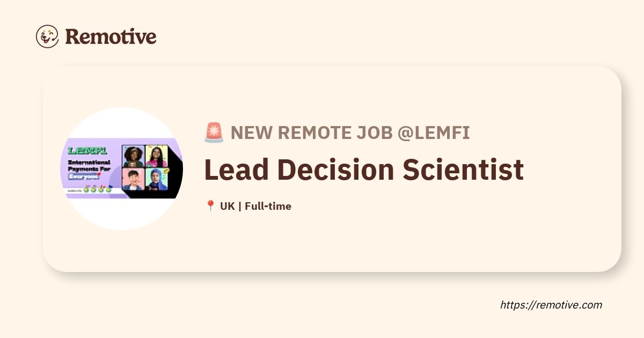Click the green LEMFI wordmark in banner
The width and height of the screenshot is (644, 338).
pyautogui.click(x=87, y=151)
